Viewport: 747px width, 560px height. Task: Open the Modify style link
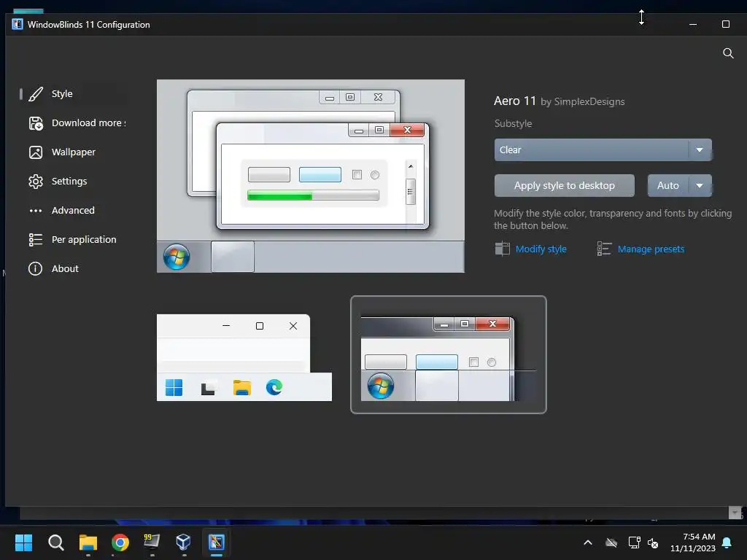coord(541,249)
